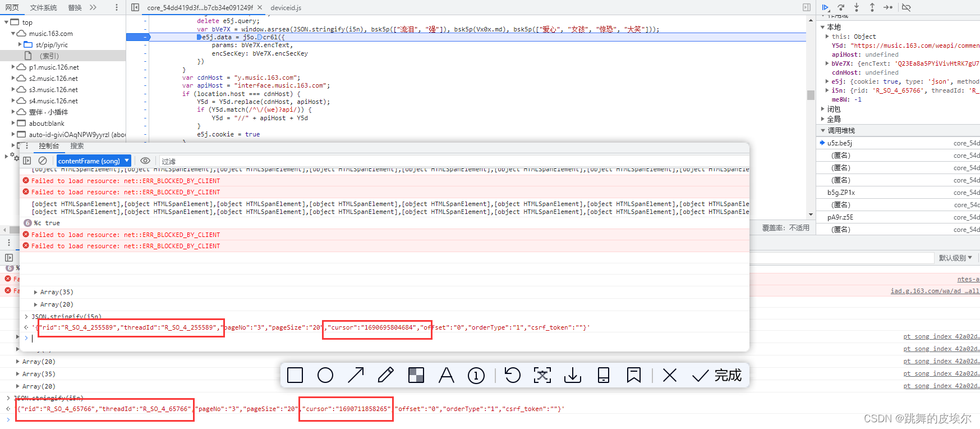
Task: Resume script execution in the debugger
Action: point(825,7)
